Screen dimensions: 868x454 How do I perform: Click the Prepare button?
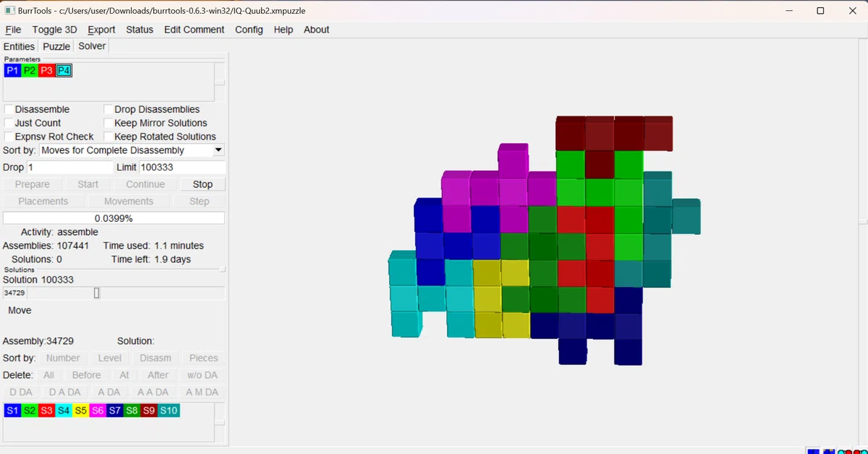click(33, 184)
